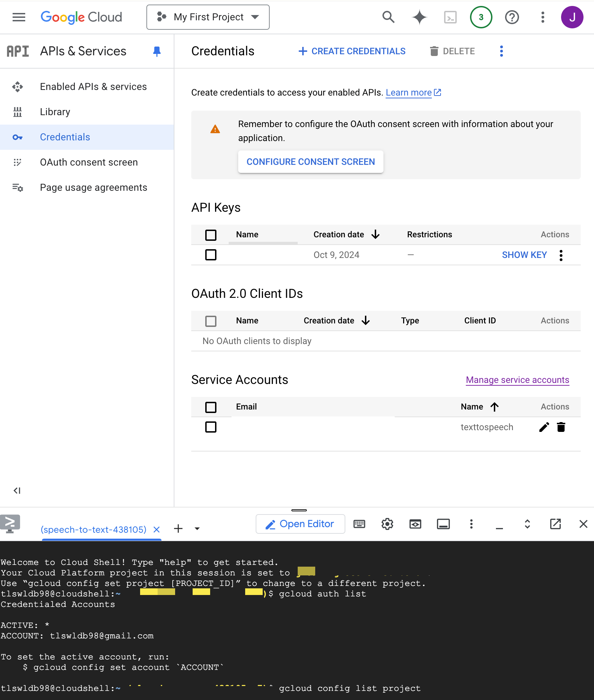Unpin APIs & Services pin icon
This screenshot has height=700, width=594.
(157, 51)
